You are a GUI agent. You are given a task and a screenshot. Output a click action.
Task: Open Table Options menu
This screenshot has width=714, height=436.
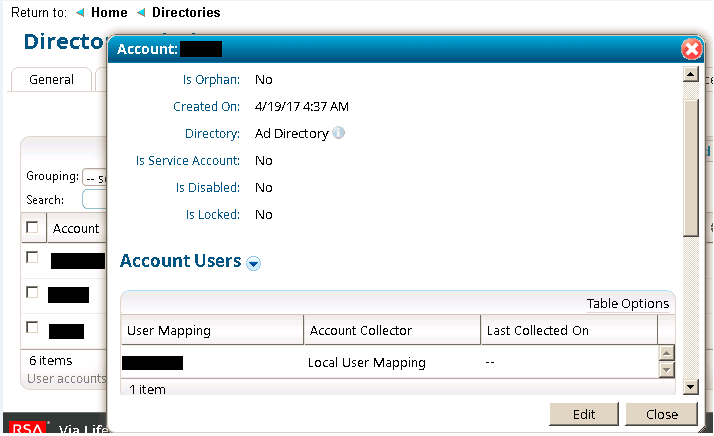[x=627, y=304]
